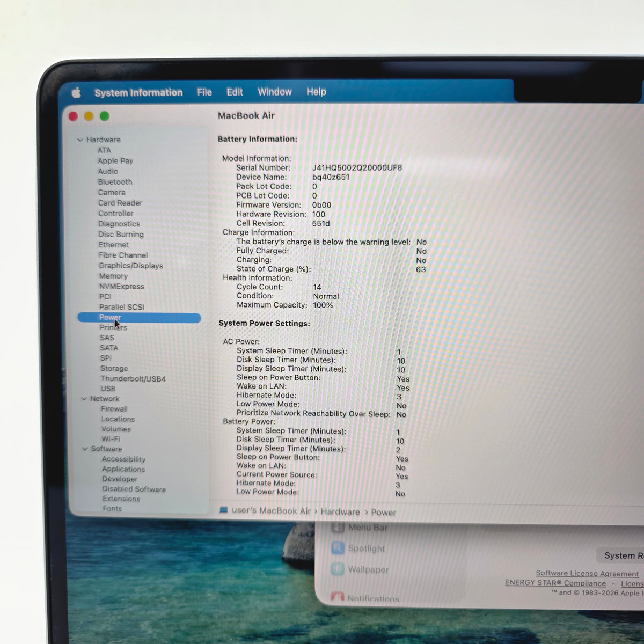Select Graphics/Displays in the sidebar
The image size is (644, 644).
[130, 266]
